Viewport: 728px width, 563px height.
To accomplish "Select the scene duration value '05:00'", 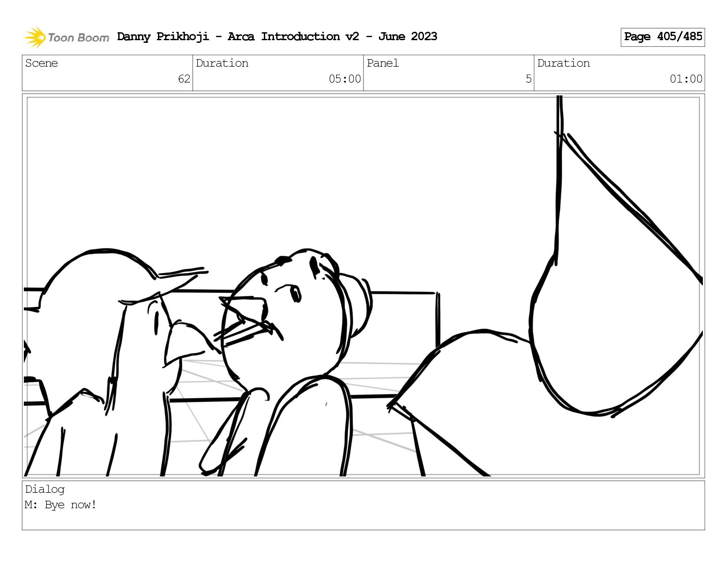I will pyautogui.click(x=345, y=79).
